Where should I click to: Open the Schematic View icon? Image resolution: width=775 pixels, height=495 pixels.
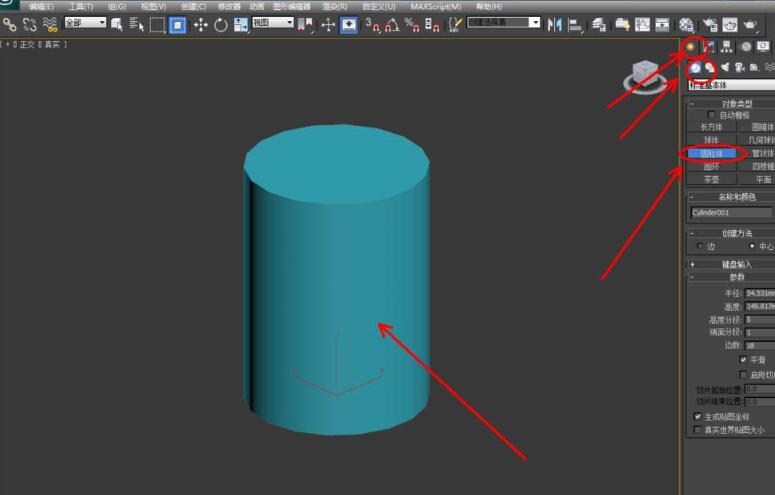pos(662,25)
